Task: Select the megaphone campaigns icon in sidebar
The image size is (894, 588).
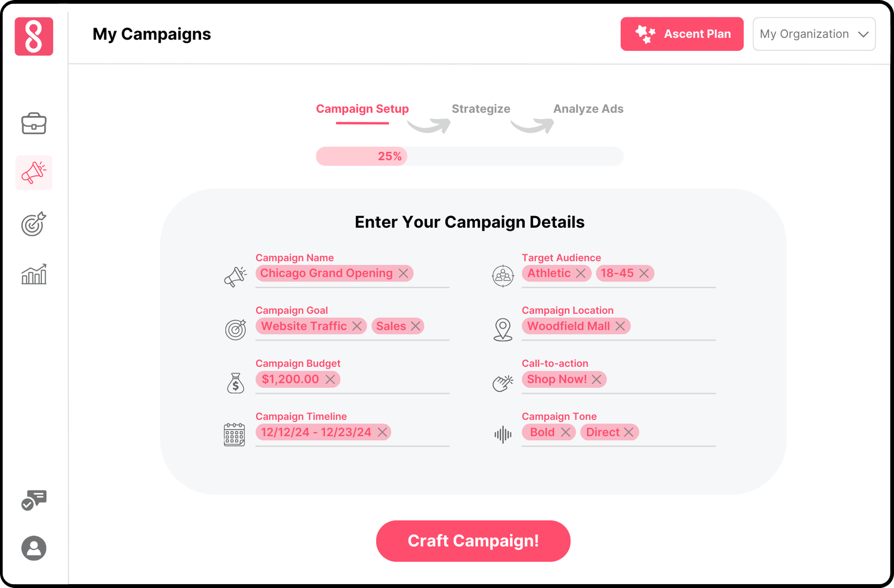Action: pyautogui.click(x=34, y=173)
